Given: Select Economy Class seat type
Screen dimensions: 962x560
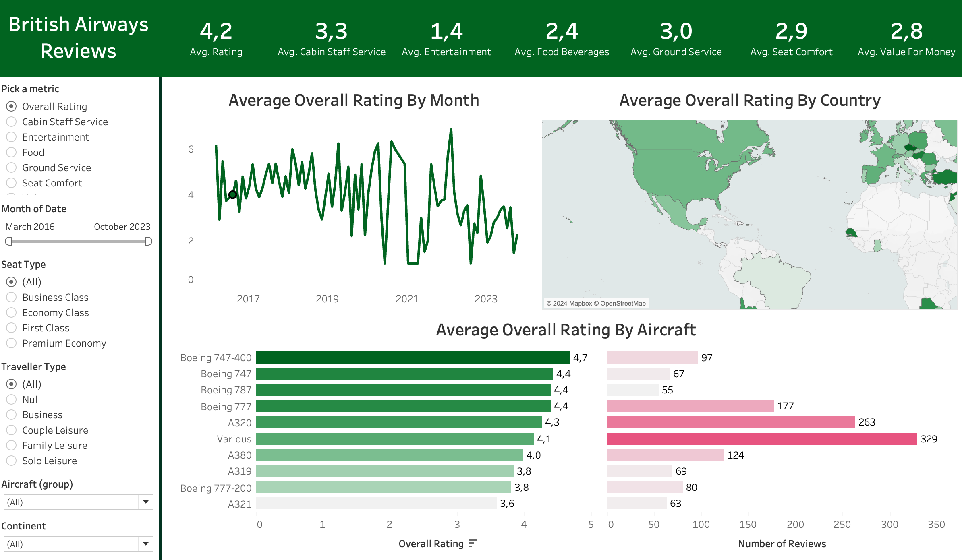Looking at the screenshot, I should click(x=11, y=312).
